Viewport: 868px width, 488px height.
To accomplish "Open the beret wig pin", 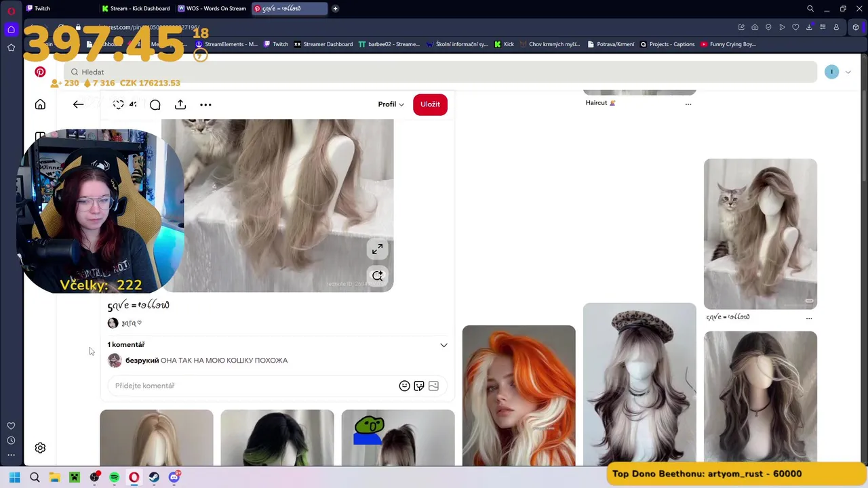I will pyautogui.click(x=639, y=384).
